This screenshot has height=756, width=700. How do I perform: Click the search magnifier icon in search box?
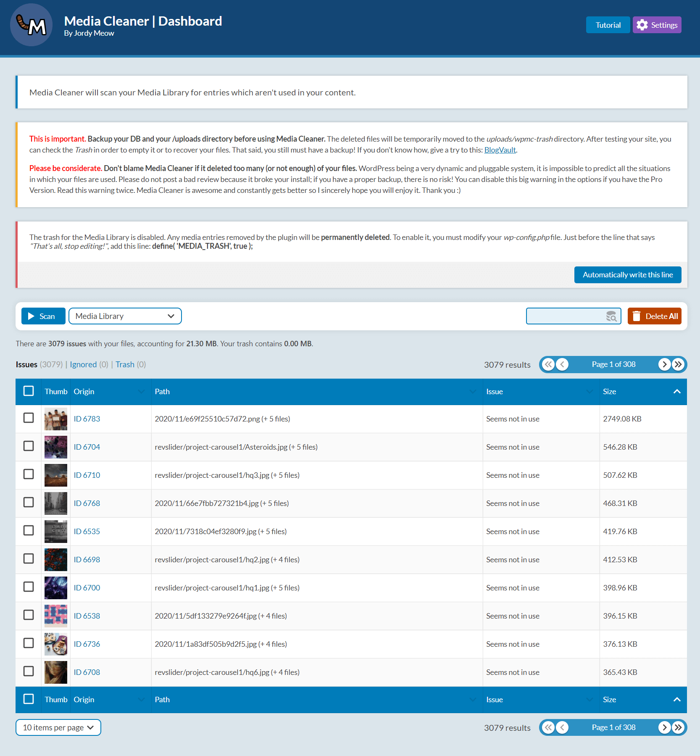tap(611, 316)
